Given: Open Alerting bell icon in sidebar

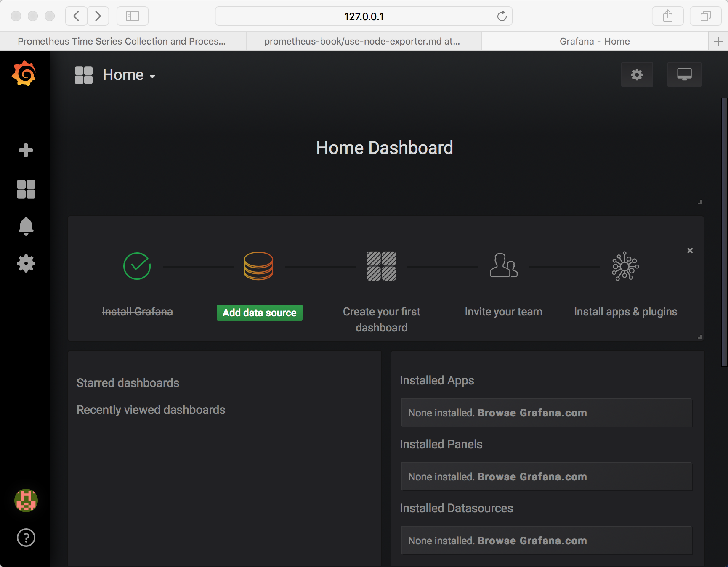Looking at the screenshot, I should click(26, 226).
